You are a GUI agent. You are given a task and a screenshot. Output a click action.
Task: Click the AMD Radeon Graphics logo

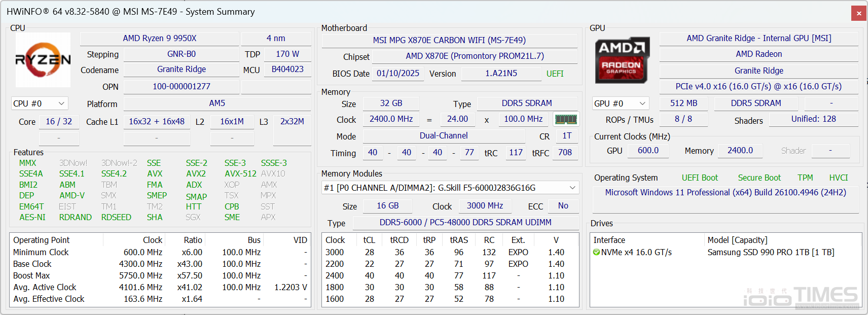pos(622,60)
